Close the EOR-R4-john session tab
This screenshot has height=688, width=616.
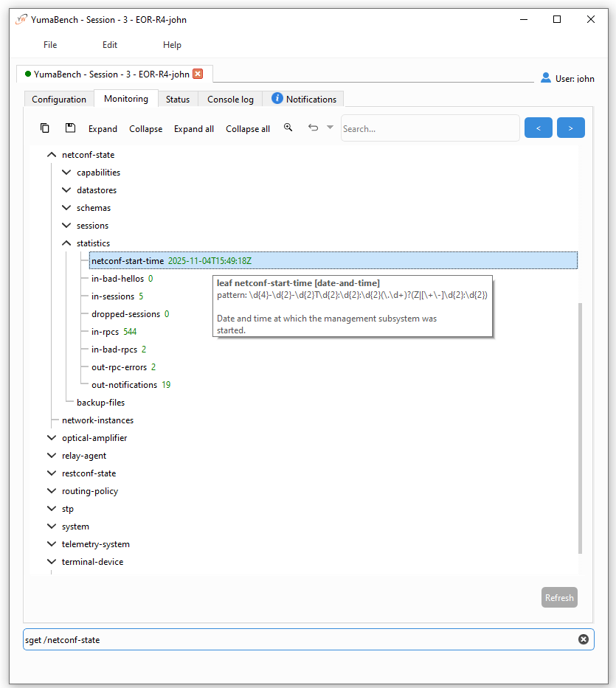[x=198, y=74]
